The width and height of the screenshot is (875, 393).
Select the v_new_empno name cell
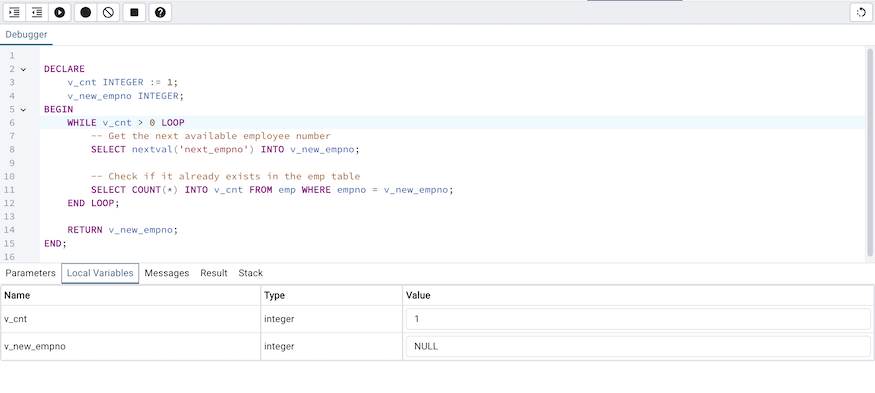131,346
